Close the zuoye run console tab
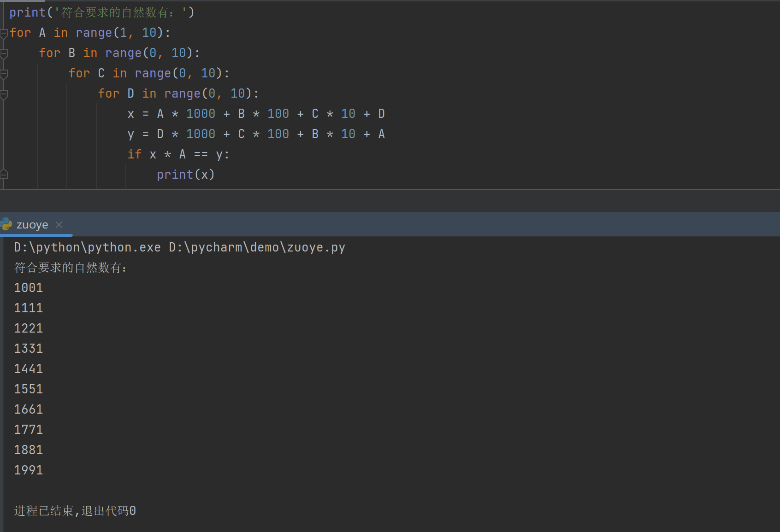780x532 pixels. 59,224
